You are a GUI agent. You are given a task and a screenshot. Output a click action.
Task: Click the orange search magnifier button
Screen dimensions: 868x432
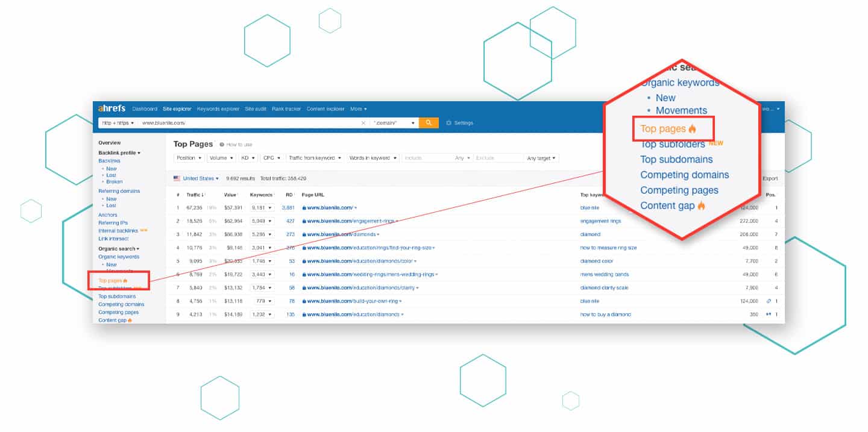429,123
